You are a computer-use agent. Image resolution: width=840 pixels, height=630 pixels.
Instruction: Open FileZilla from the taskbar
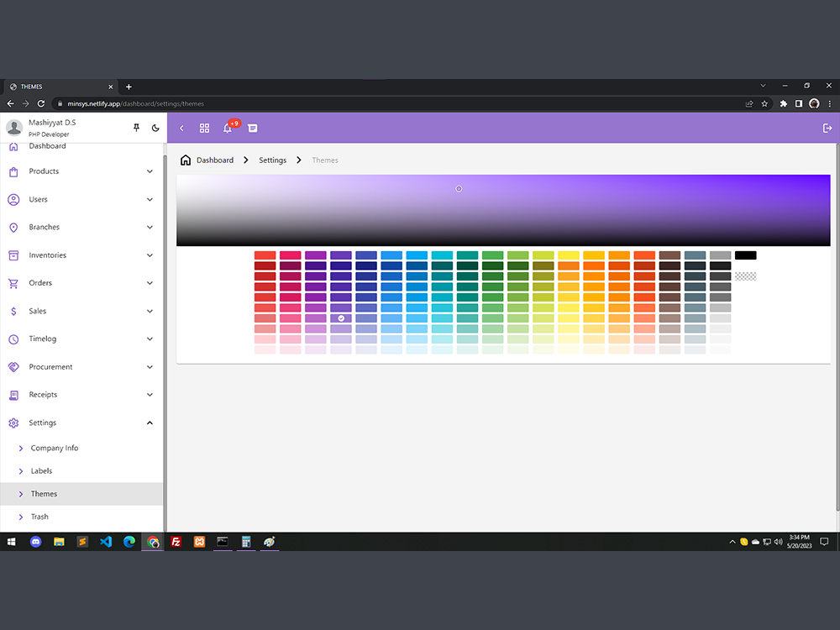pos(176,542)
